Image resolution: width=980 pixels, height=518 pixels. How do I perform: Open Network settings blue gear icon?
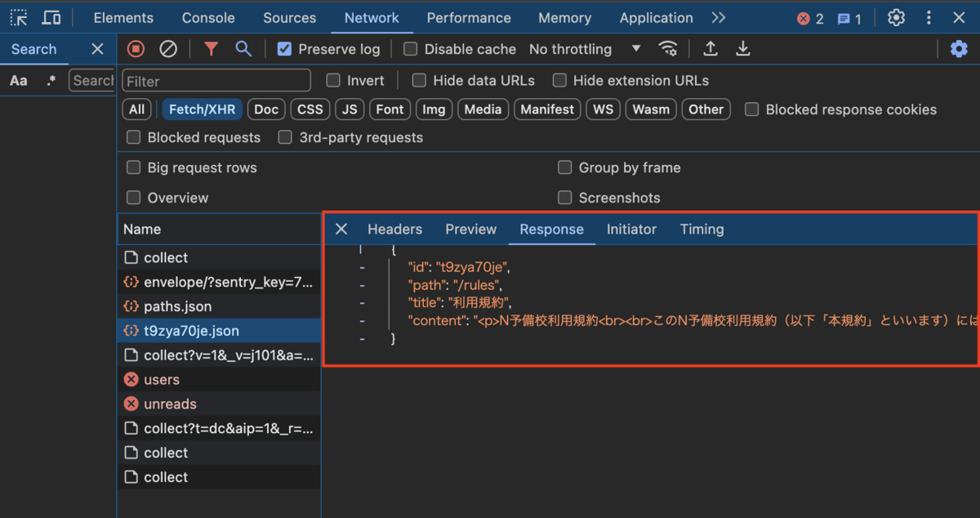point(959,49)
